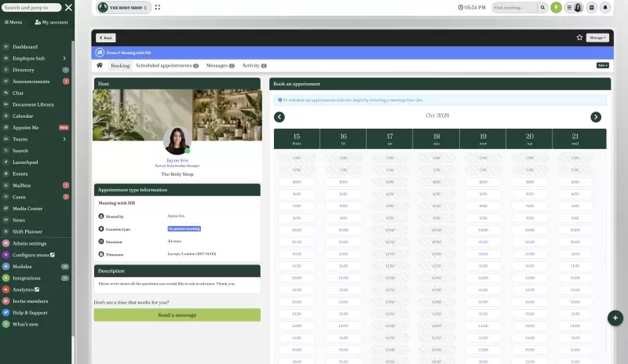628x364 pixels.
Task: Click host name link Jayne Fox
Action: (177, 161)
